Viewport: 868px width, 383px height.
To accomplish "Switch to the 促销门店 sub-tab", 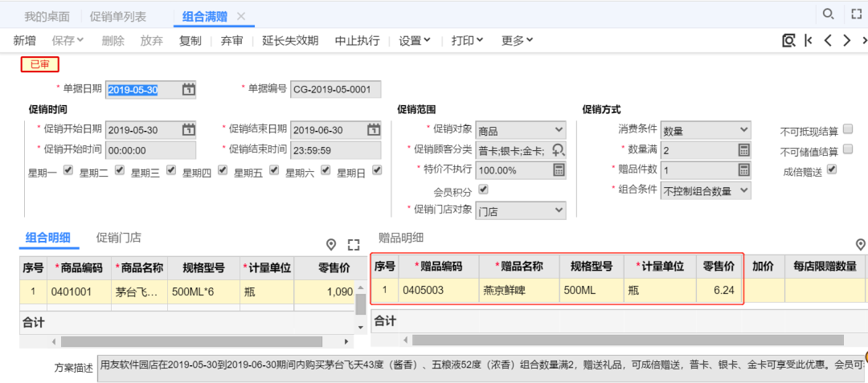I will (x=118, y=238).
